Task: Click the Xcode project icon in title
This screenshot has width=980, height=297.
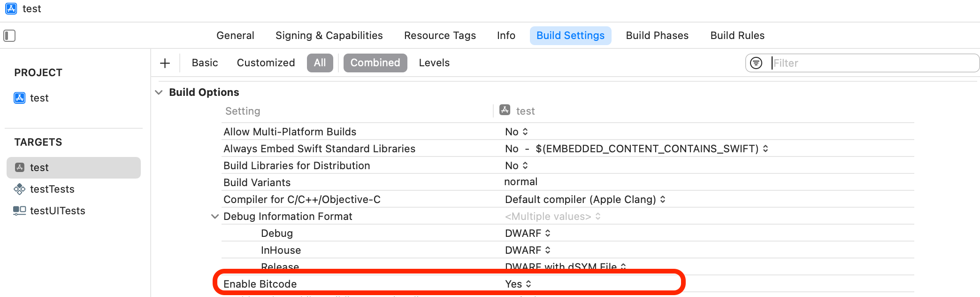Action: point(11,8)
